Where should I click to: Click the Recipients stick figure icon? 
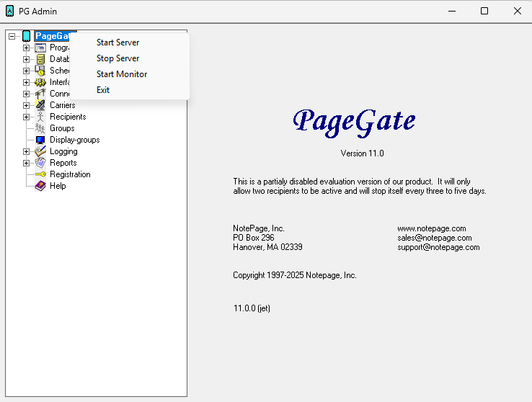pyautogui.click(x=40, y=117)
